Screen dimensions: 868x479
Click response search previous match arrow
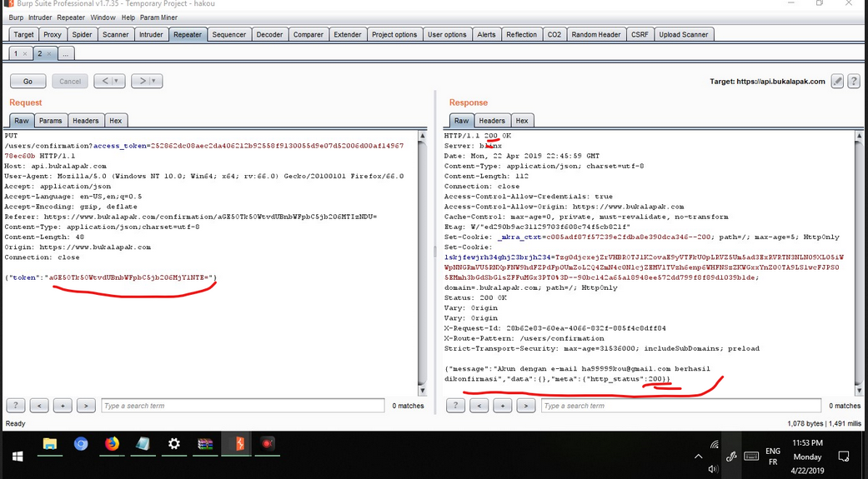tap(479, 406)
